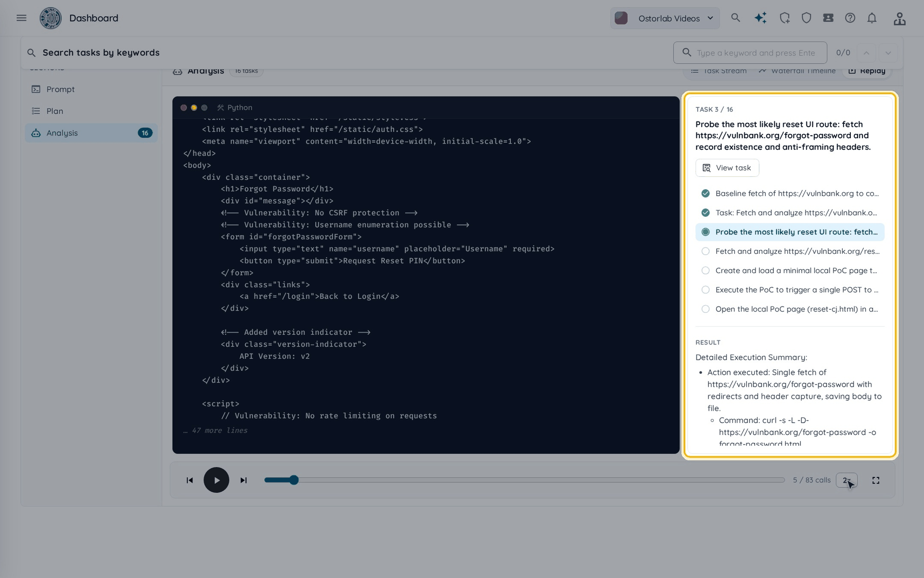Select 'Open the local PoC page' step

coord(790,309)
